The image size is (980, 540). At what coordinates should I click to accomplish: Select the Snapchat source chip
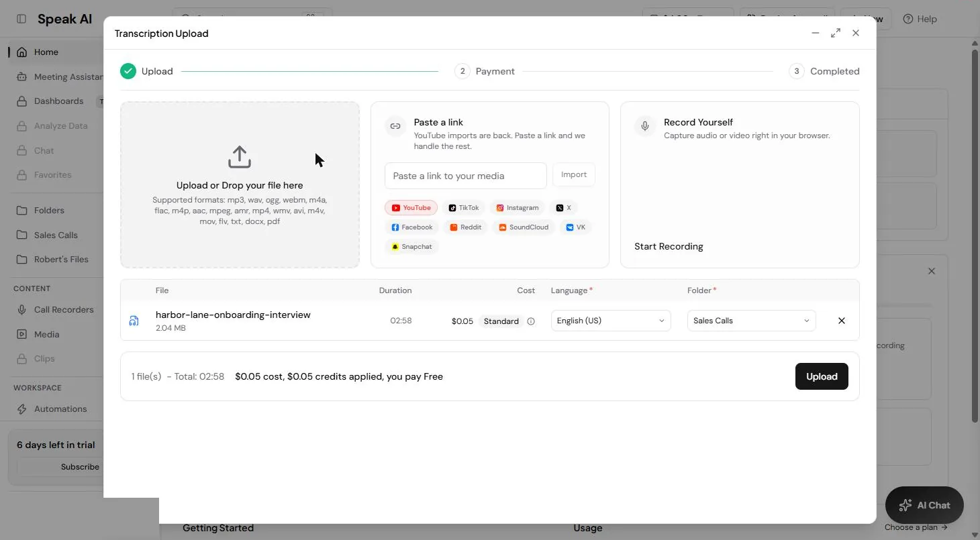[x=412, y=247]
